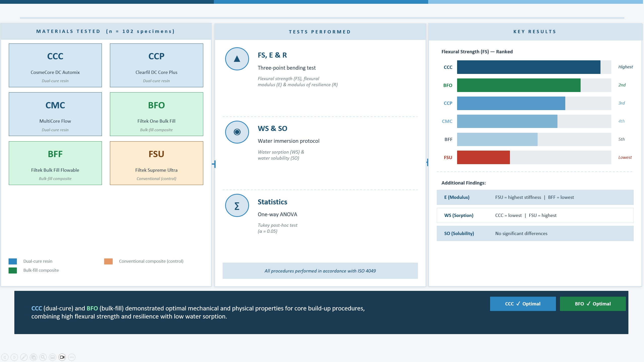This screenshot has width=644, height=362.
Task: Click the triangle three-point bending icon
Action: pos(237,59)
